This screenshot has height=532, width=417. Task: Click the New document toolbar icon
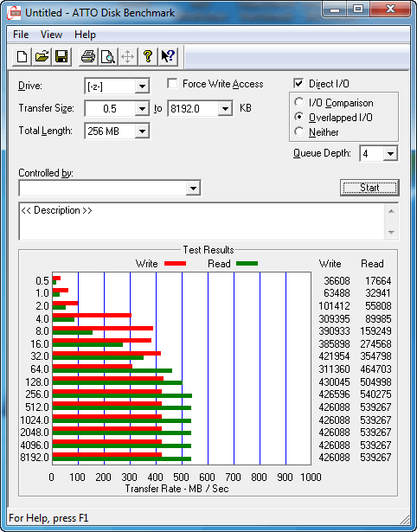[22, 56]
